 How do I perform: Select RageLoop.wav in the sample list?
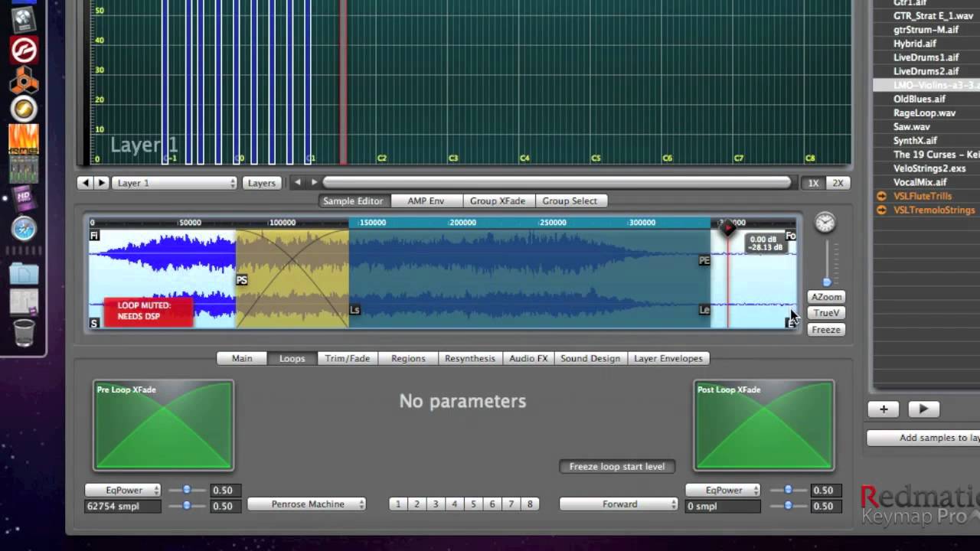925,112
